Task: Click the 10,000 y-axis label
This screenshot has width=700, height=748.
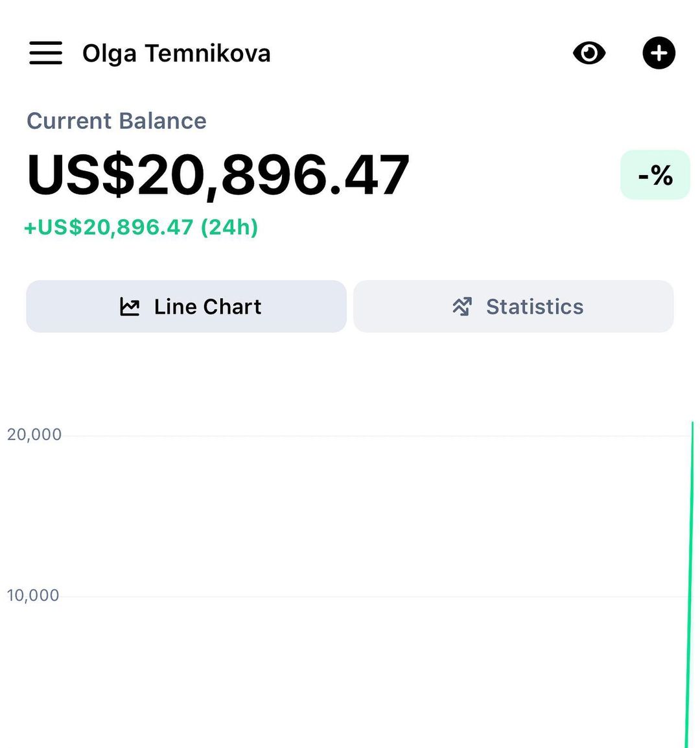Action: point(33,595)
